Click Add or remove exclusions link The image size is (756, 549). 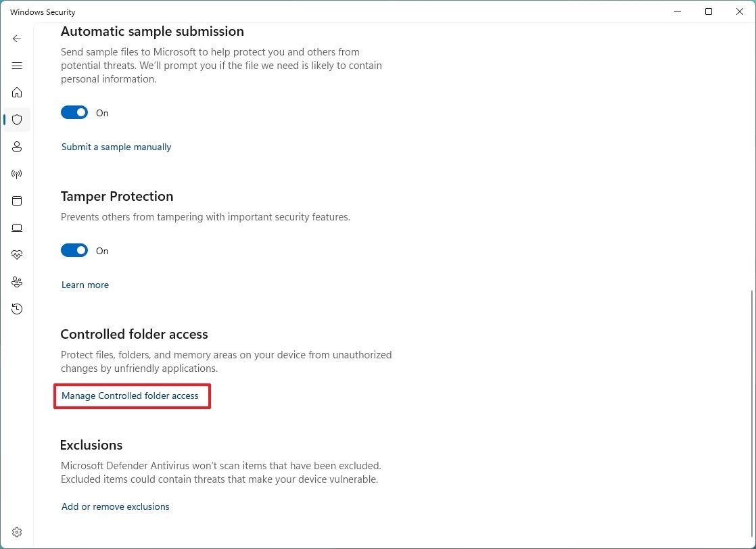coord(116,506)
